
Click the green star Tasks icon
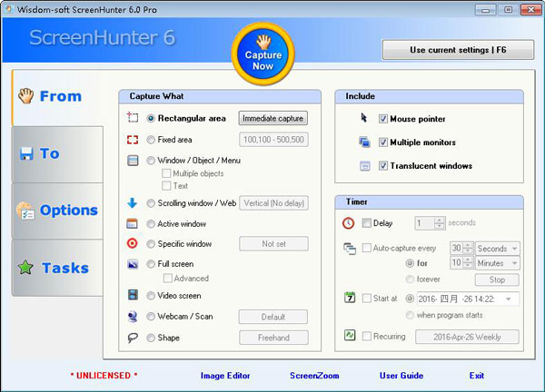click(x=25, y=268)
